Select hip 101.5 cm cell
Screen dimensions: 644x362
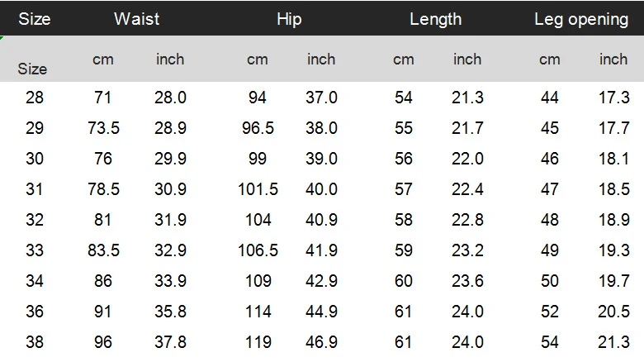click(x=258, y=189)
